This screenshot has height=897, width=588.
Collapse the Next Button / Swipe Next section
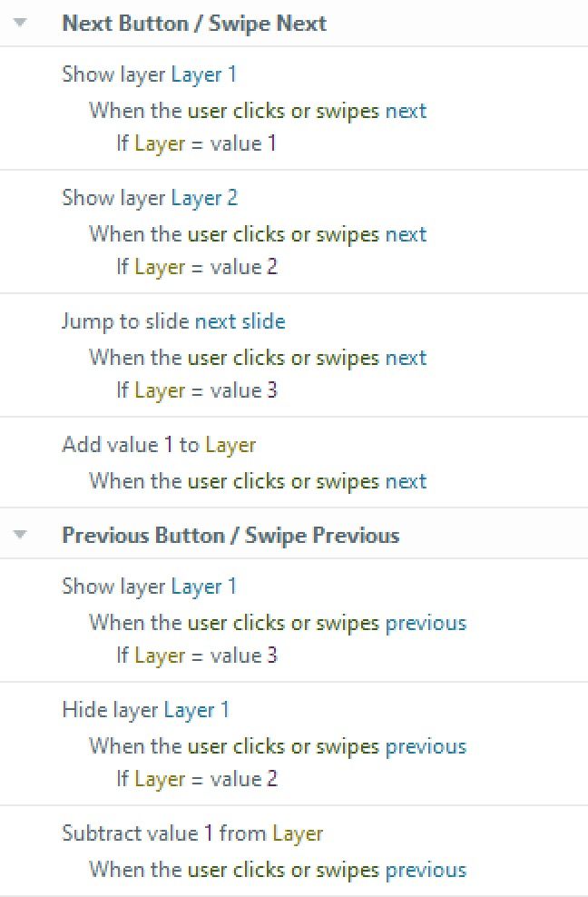pyautogui.click(x=20, y=24)
